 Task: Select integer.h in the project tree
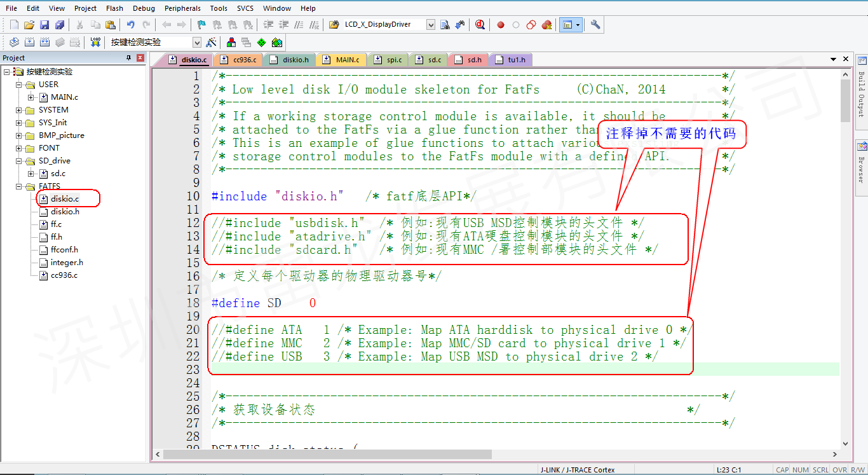pos(67,263)
